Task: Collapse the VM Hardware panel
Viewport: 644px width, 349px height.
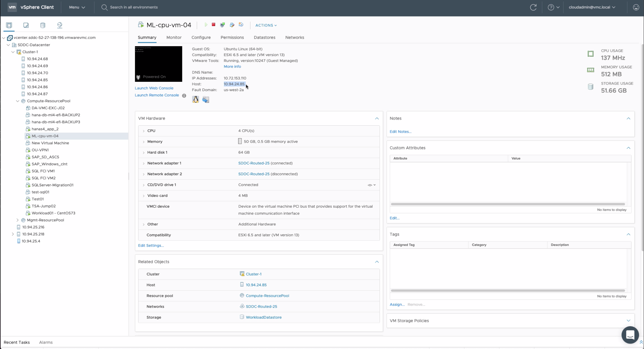Action: 377,119
